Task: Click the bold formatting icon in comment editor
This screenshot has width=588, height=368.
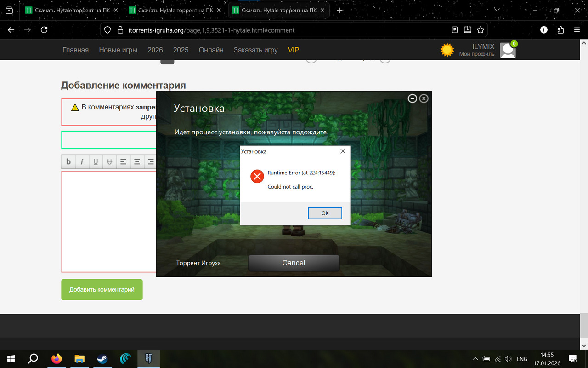Action: pyautogui.click(x=68, y=161)
